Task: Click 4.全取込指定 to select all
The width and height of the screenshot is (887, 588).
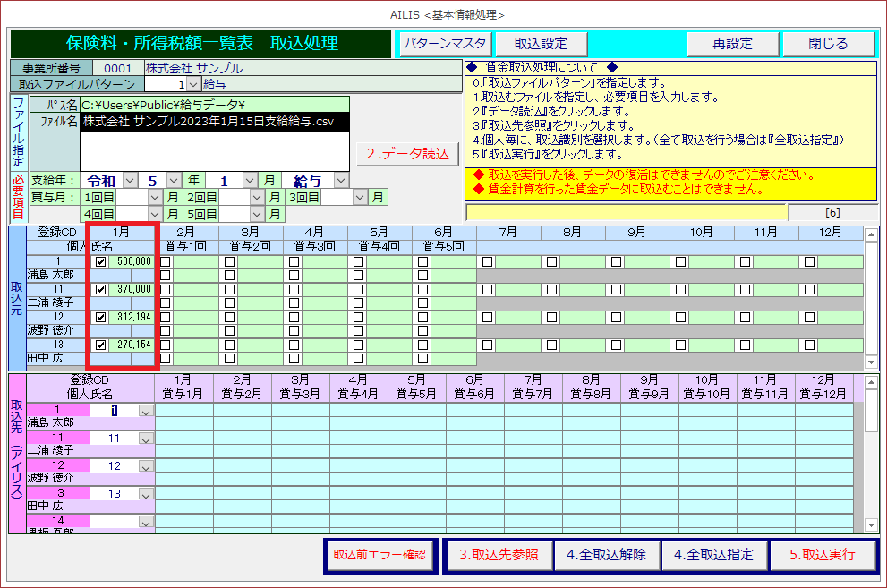Action: (713, 555)
